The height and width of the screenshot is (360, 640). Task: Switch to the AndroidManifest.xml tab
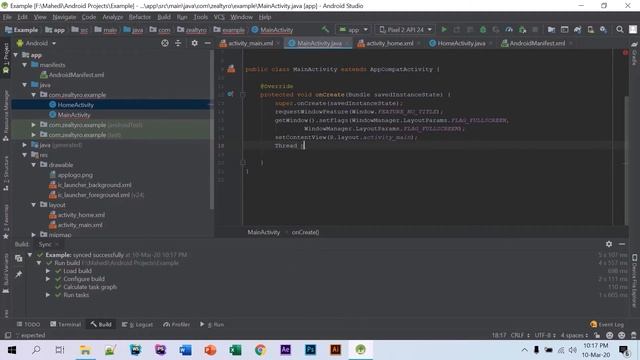point(537,43)
